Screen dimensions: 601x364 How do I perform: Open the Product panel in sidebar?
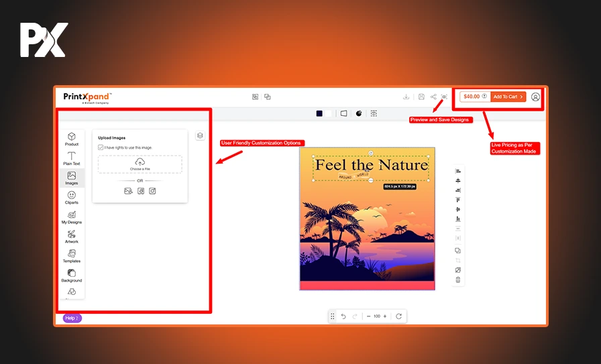[72, 139]
